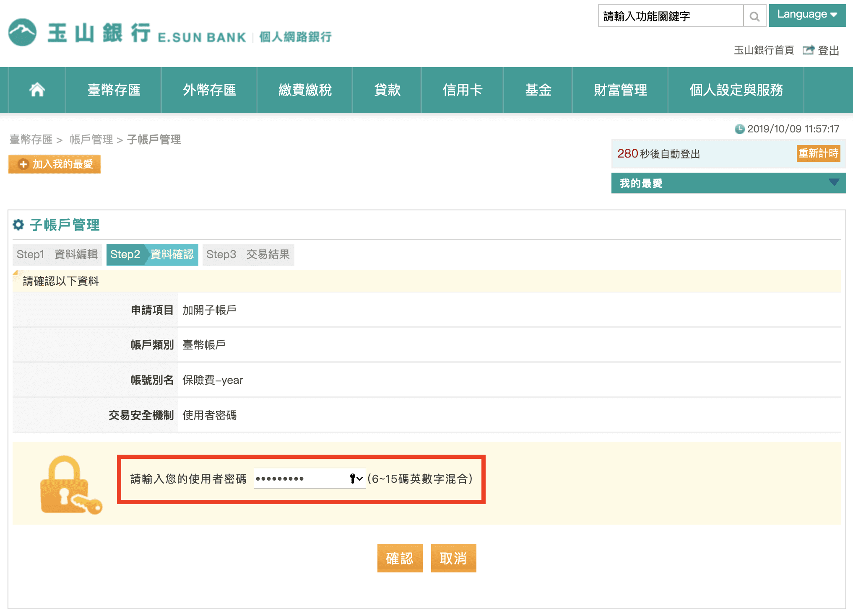This screenshot has height=616, width=853.
Task: Click the 保險費–year alias value
Action: point(213,380)
